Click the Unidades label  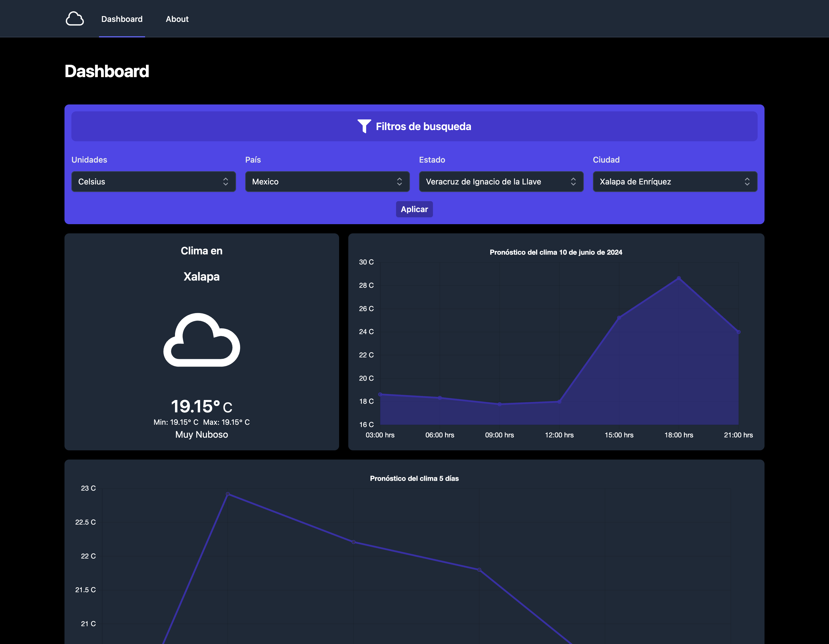pos(89,160)
